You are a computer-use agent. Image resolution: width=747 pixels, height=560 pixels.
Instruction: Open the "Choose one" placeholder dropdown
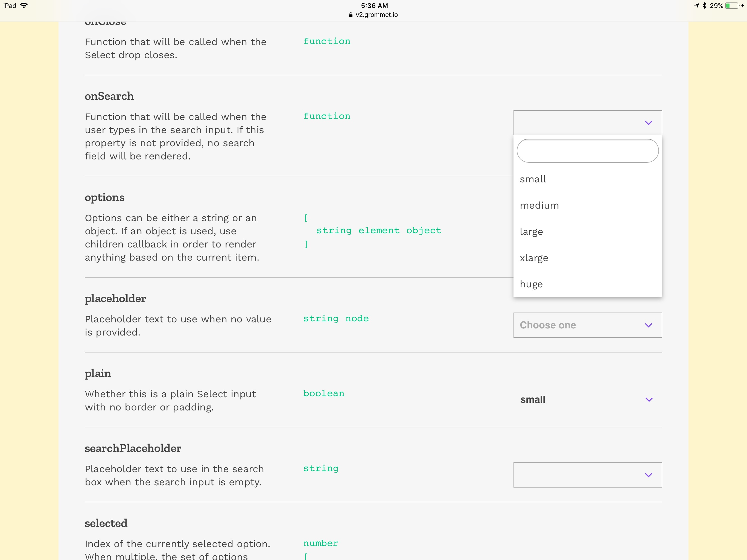pyautogui.click(x=587, y=325)
